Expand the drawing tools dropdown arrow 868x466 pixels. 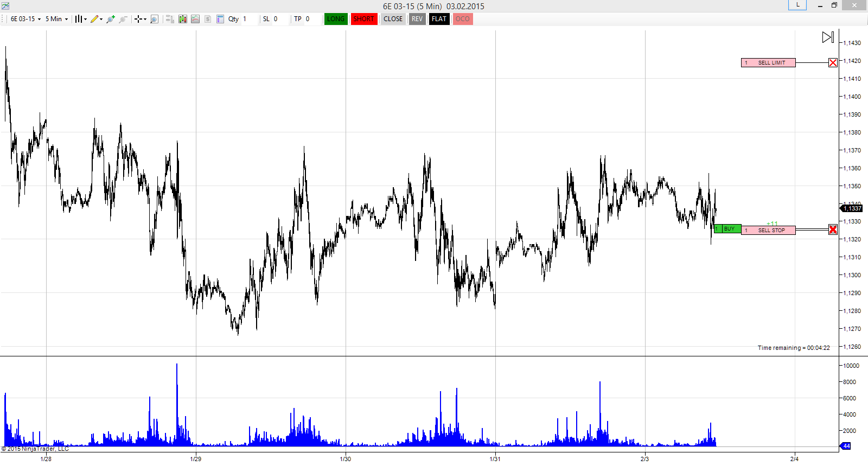(x=101, y=19)
